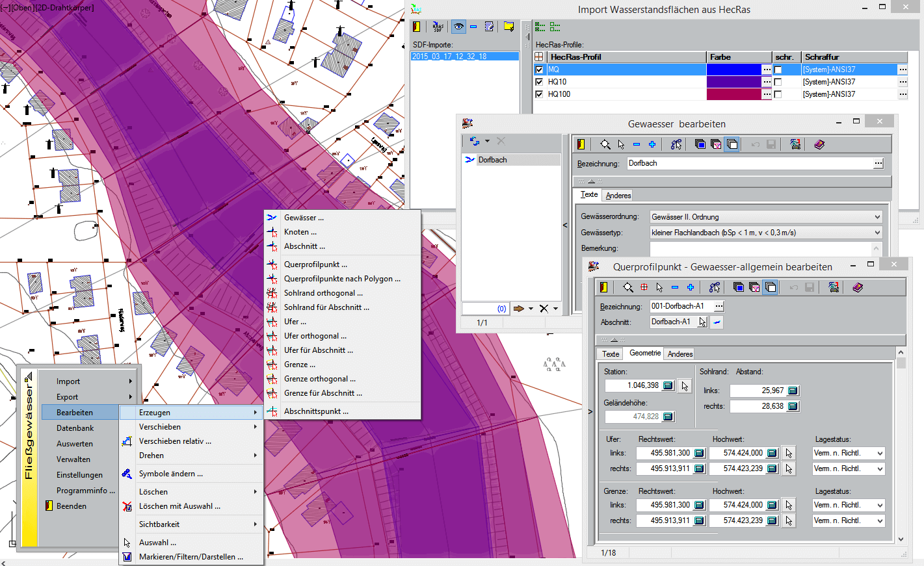Click the HRAS SDF import icon

pos(438,27)
